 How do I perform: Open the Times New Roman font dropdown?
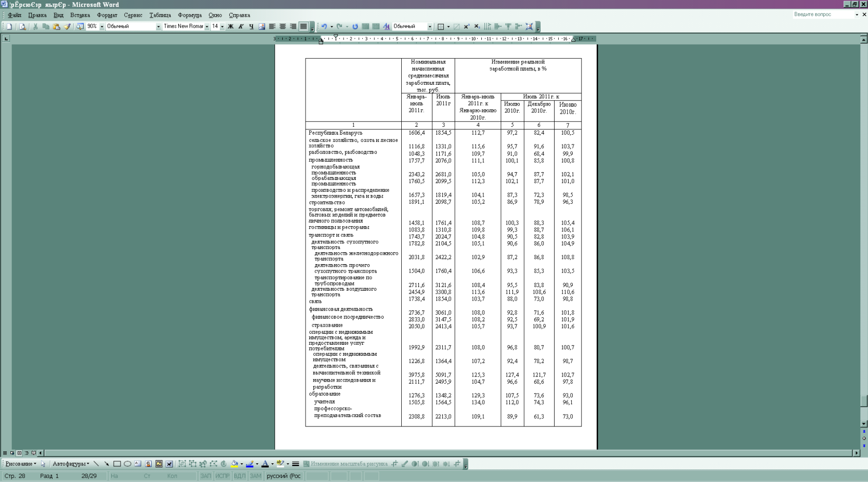coord(207,27)
